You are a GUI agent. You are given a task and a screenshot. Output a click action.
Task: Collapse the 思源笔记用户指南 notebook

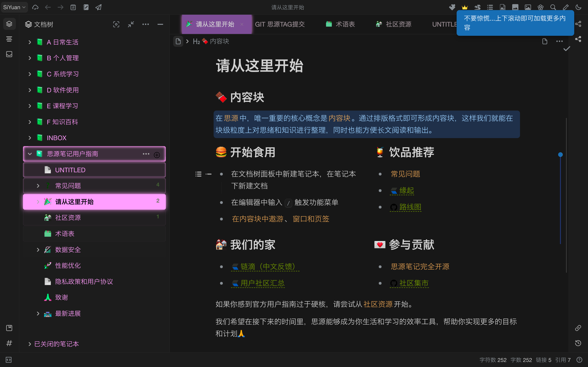(x=30, y=154)
